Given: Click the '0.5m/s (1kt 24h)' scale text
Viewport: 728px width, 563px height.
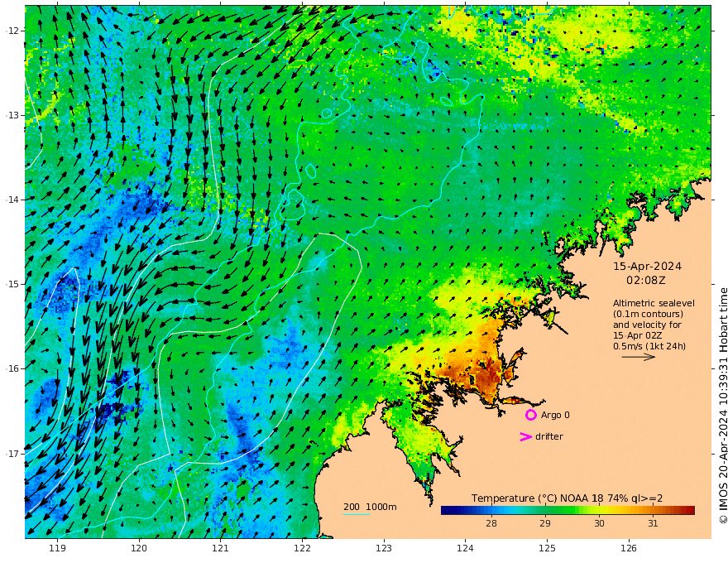Looking at the screenshot, I should [x=649, y=346].
